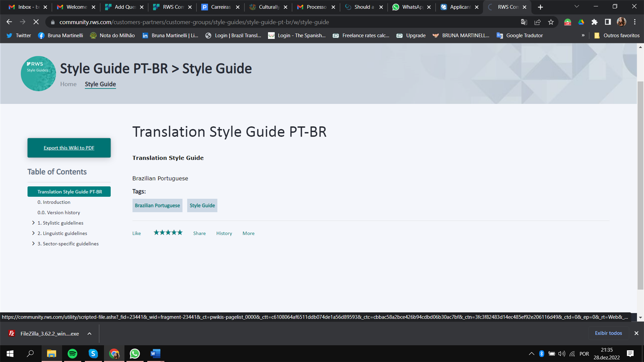This screenshot has width=644, height=362.
Task: Open the Bluetooth tray icon
Action: tap(541, 354)
